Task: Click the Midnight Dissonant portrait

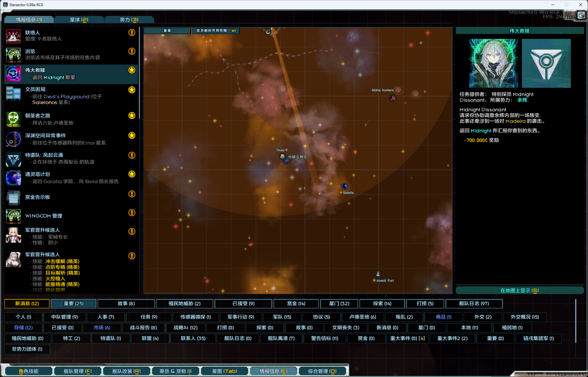Action: click(x=493, y=63)
